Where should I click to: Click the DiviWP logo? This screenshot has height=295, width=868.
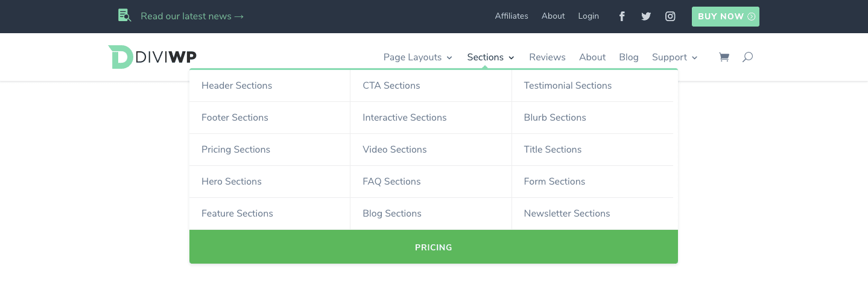pyautogui.click(x=153, y=57)
